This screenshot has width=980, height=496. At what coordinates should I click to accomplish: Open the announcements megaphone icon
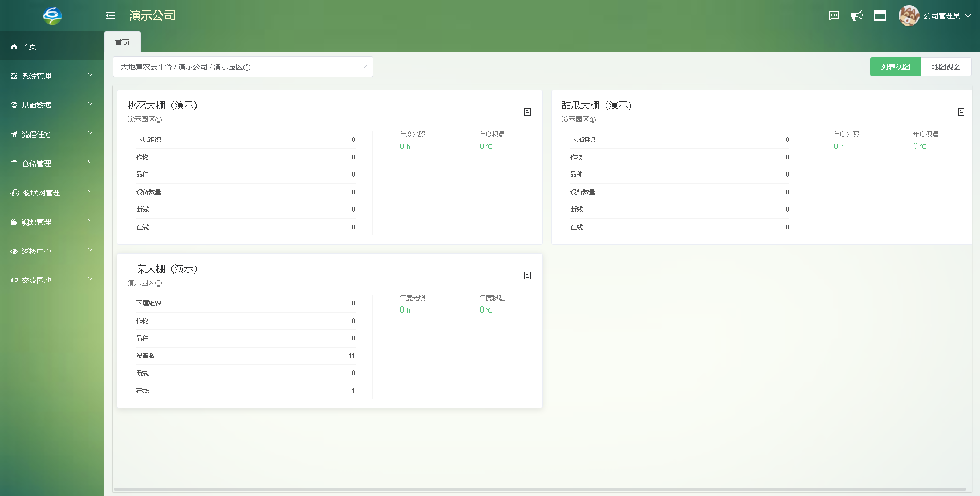click(857, 16)
